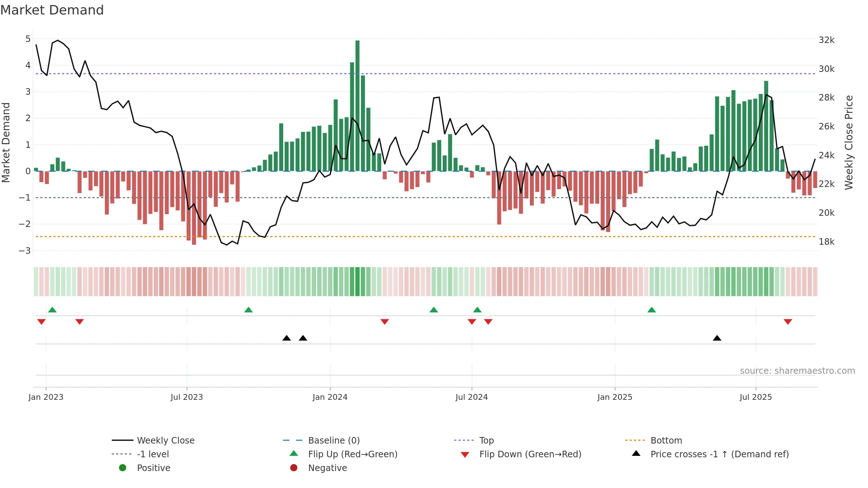Select the Flip Down marker in August 2025
Image resolution: width=868 pixels, height=488 pixels.
(x=788, y=322)
